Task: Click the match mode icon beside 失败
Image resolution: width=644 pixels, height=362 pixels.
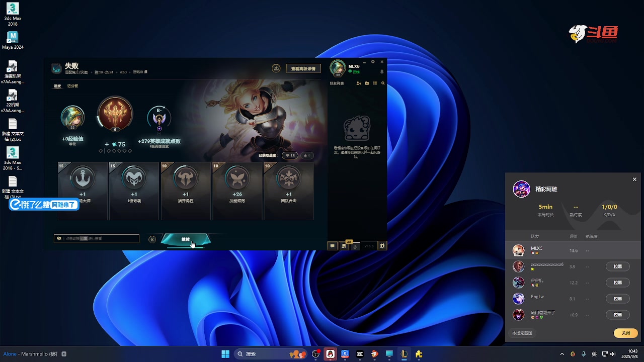Action: [x=56, y=68]
